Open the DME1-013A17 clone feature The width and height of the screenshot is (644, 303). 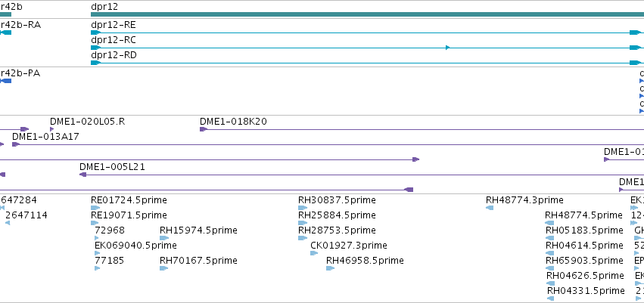45,137
